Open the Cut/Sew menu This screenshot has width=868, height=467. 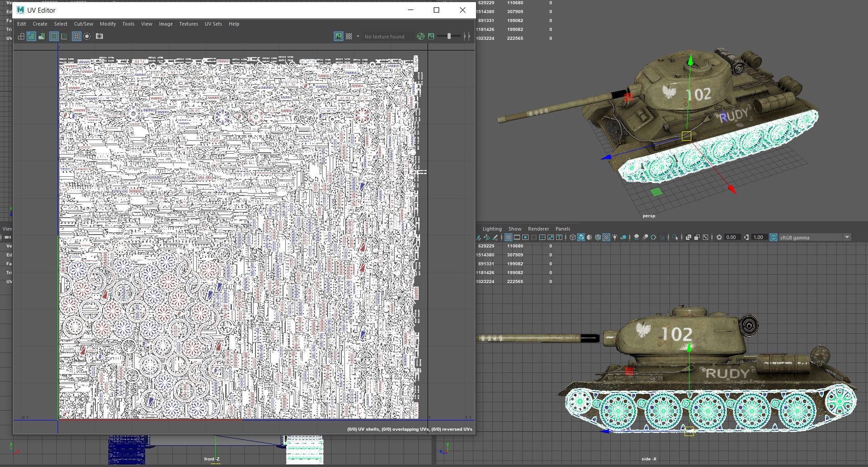coord(84,24)
